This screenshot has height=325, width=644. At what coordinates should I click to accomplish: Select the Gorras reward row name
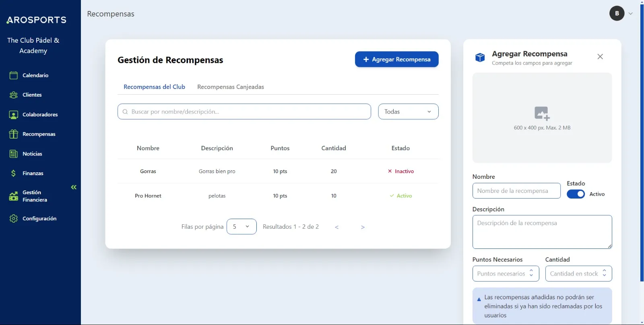point(148,172)
